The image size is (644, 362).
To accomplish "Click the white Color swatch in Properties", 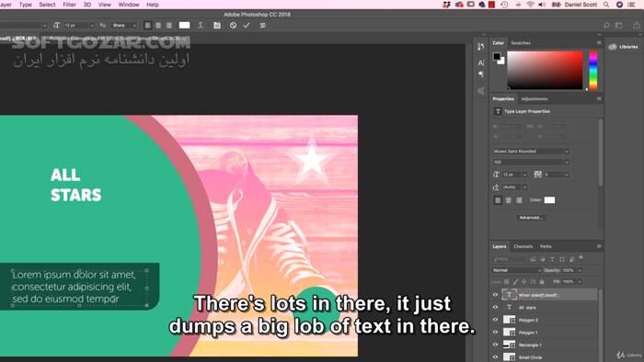I will (549, 200).
